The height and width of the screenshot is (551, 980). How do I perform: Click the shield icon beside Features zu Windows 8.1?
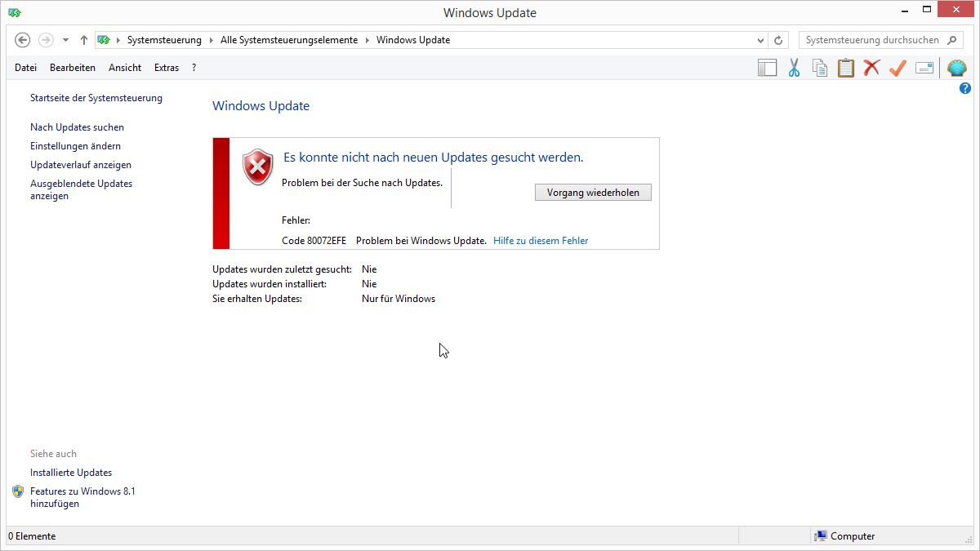pyautogui.click(x=19, y=491)
